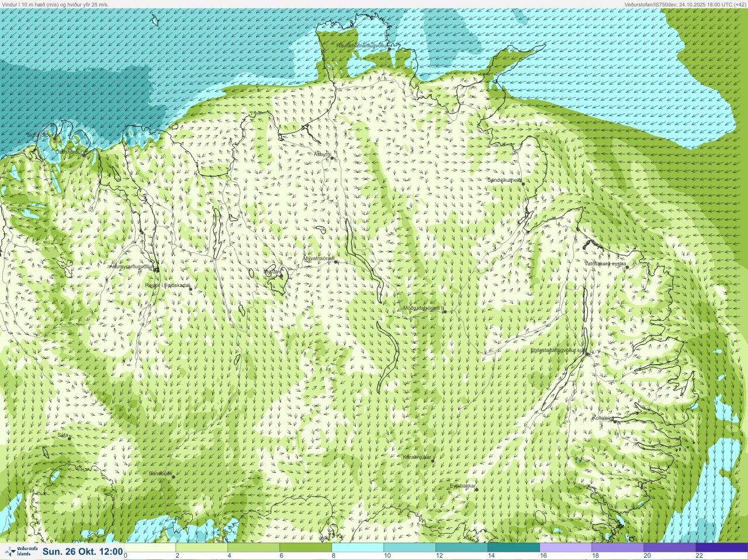Click the Veðurstofan/IS750dev model run text
This screenshot has height=560, width=748.
click(x=685, y=4)
